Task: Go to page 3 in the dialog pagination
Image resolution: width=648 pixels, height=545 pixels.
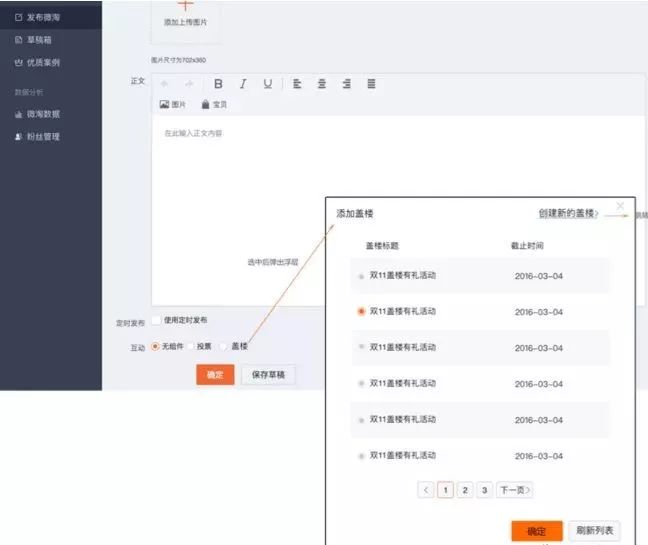Action: 484,490
